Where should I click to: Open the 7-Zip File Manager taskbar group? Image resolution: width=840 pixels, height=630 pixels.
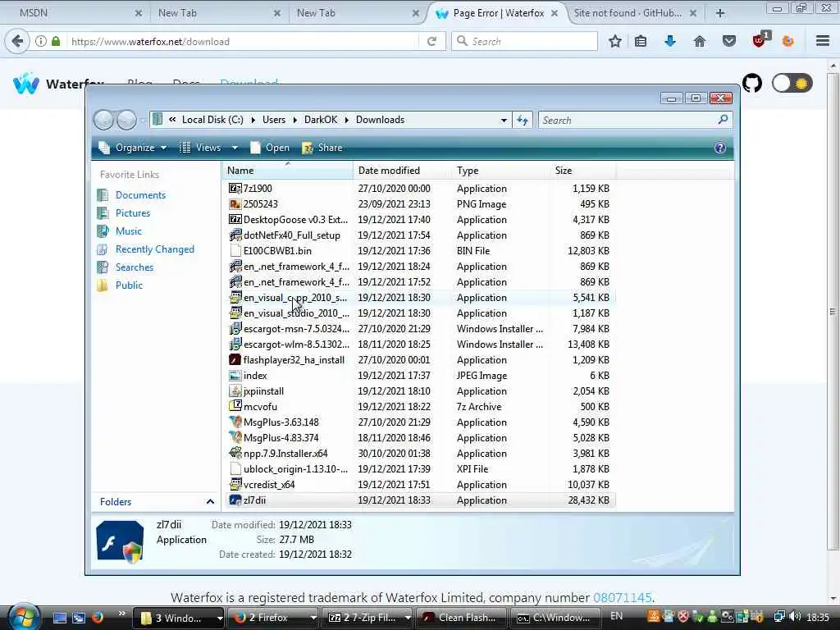[368, 618]
